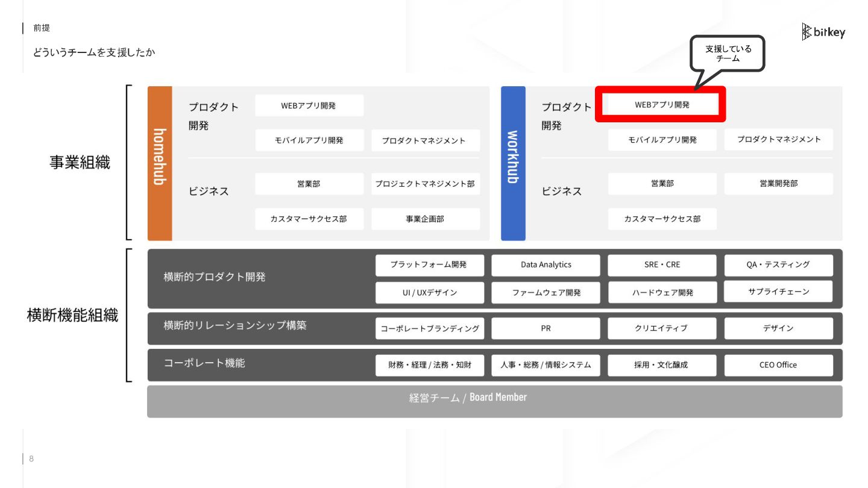Click 前提 section label
The image size is (868, 488).
(x=42, y=28)
